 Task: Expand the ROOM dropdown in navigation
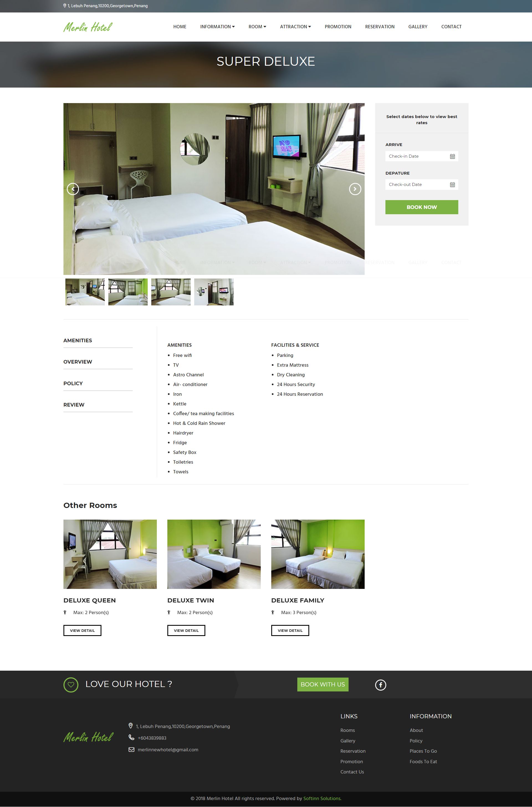(257, 27)
